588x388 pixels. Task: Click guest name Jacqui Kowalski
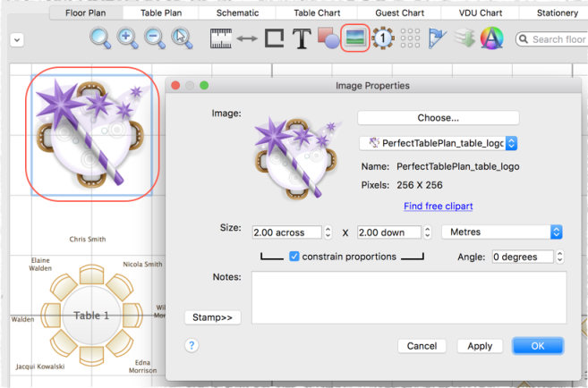click(40, 367)
